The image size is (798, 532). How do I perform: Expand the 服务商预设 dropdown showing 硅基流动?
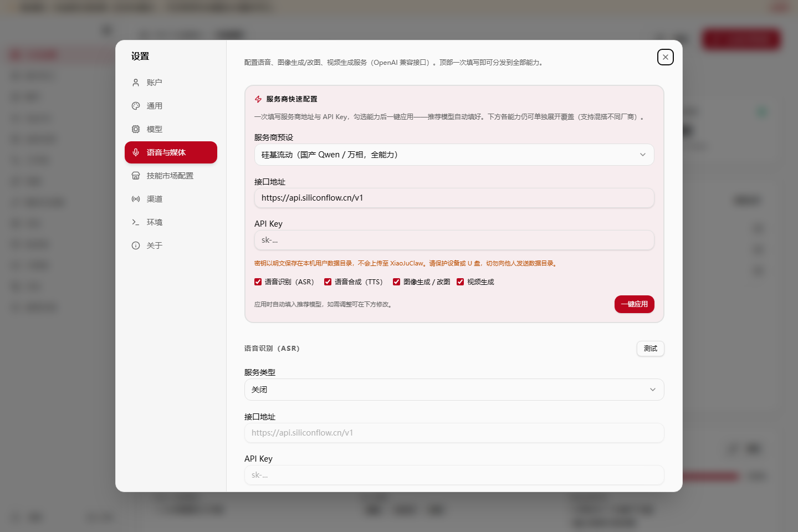tap(454, 155)
